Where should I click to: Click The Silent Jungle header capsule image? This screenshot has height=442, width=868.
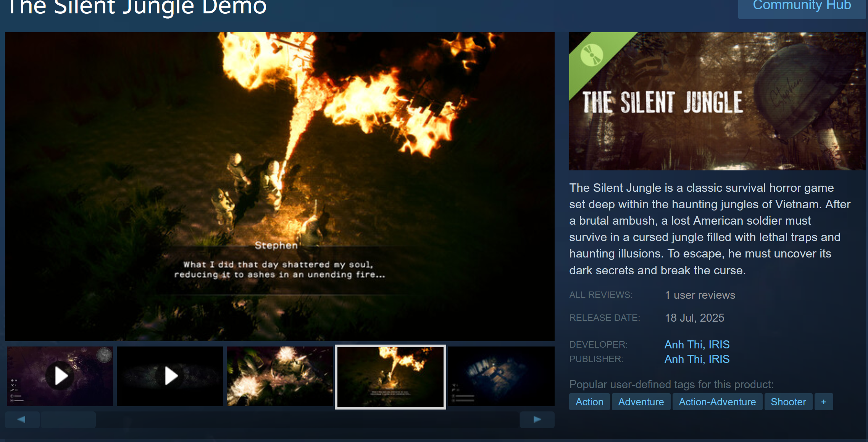point(717,101)
